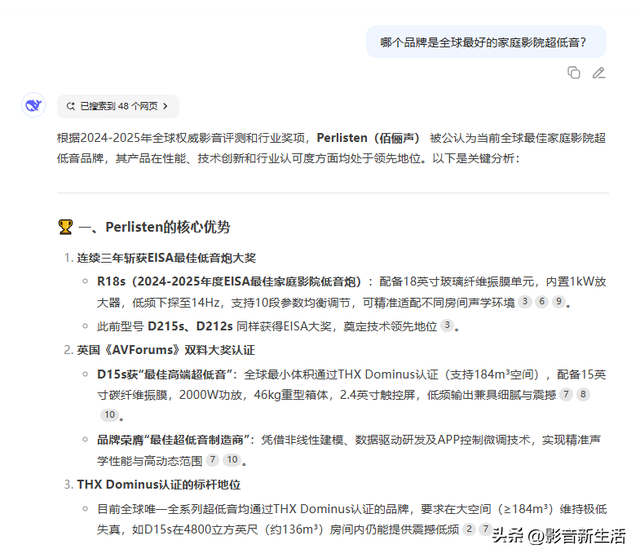Click the bold models 'D215s、D212s'
Viewport: 640px width, 558px height.
point(190,326)
